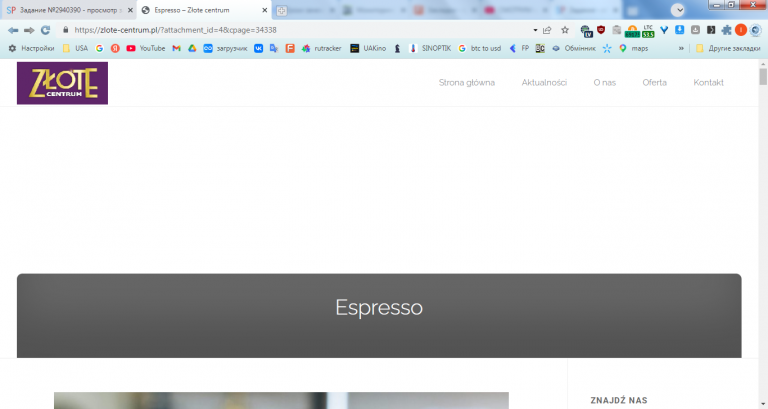
Task: Open the btc to usd bookmark
Action: pos(480,48)
